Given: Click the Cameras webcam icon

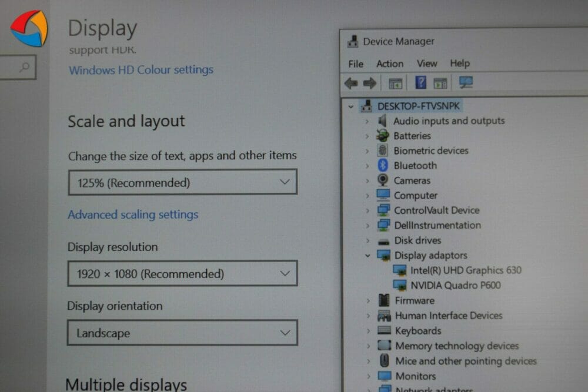Looking at the screenshot, I should [x=383, y=180].
